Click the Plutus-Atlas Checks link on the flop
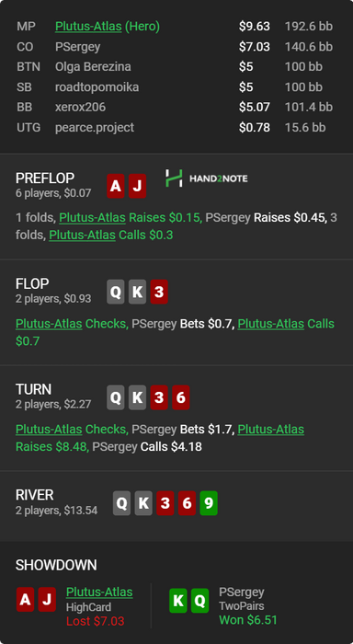The image size is (353, 644). pos(72,324)
